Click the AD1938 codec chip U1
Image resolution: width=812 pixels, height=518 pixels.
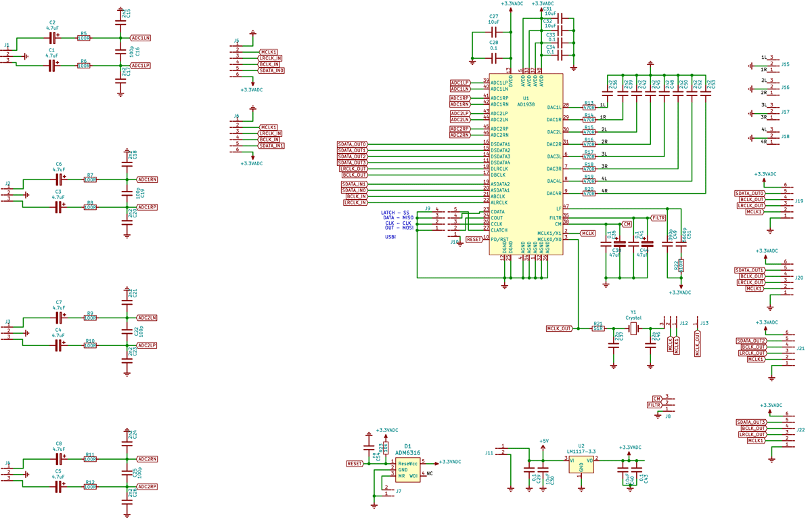point(525,163)
